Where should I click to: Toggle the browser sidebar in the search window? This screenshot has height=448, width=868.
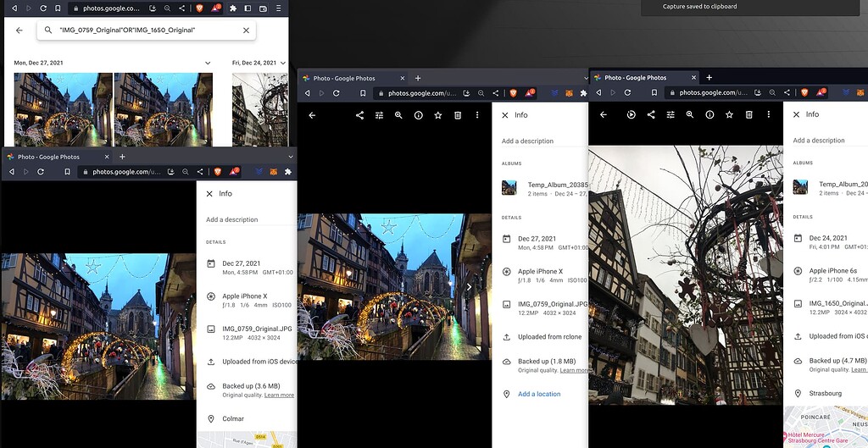[x=248, y=8]
